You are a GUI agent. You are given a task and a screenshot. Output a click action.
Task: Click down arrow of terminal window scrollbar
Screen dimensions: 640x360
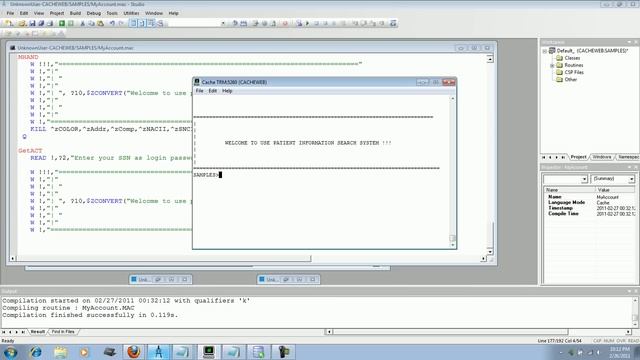click(452, 245)
